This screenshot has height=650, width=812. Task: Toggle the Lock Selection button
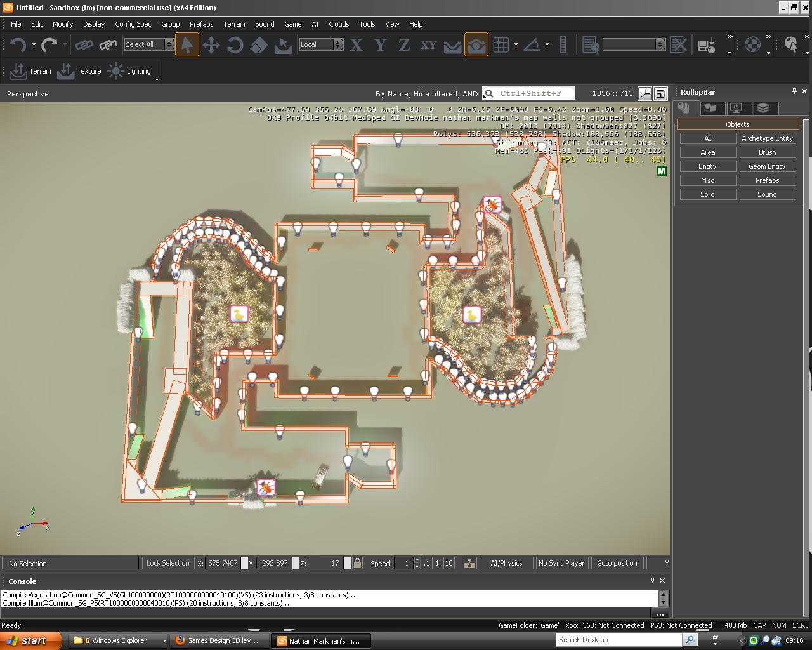pyautogui.click(x=167, y=562)
